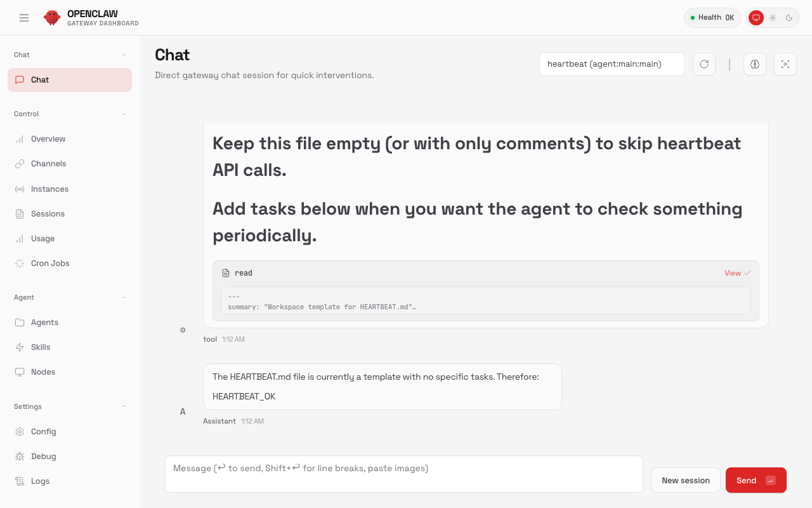Collapse the Control sidebar section
The height and width of the screenshot is (508, 812).
pyautogui.click(x=124, y=114)
